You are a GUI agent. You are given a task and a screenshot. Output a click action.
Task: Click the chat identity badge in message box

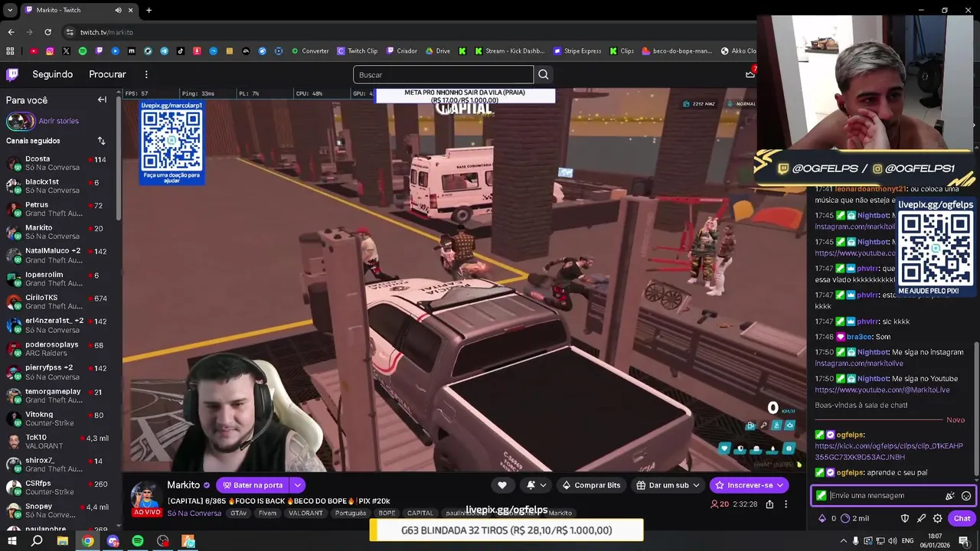pos(821,496)
